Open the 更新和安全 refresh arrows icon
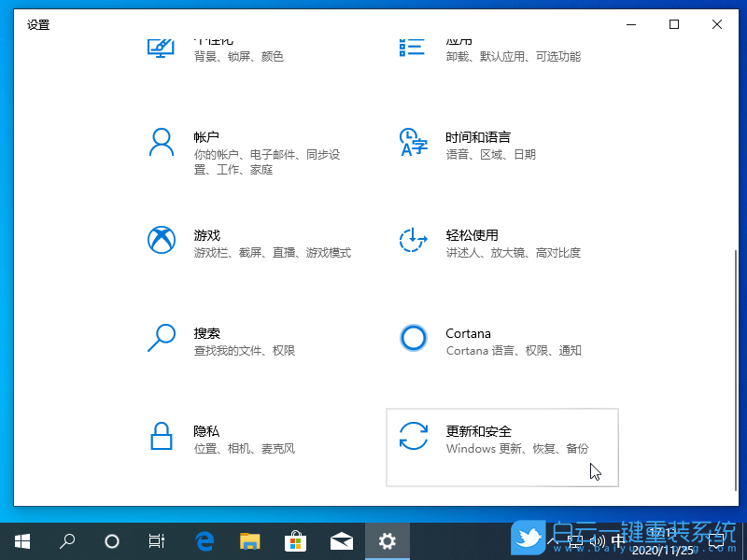 [x=413, y=436]
